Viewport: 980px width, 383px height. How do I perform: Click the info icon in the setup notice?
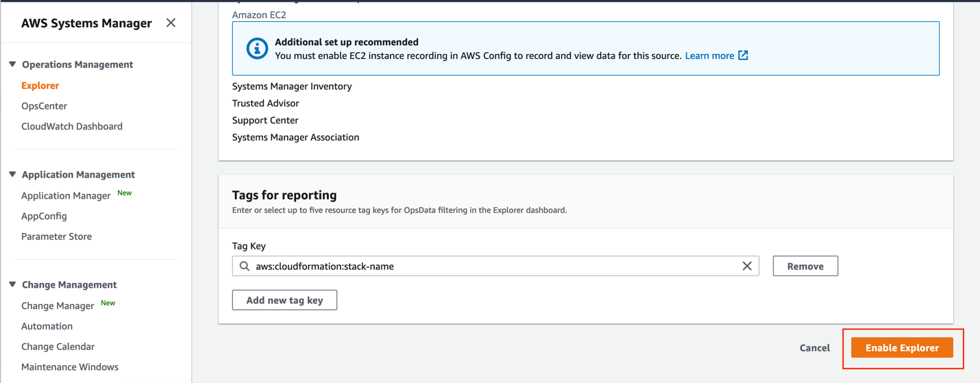pyautogui.click(x=257, y=49)
